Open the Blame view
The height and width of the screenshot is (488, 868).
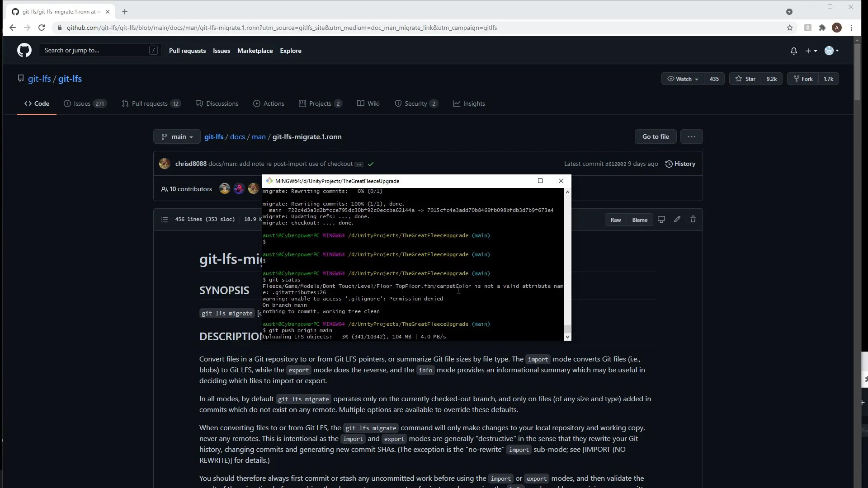tap(640, 220)
